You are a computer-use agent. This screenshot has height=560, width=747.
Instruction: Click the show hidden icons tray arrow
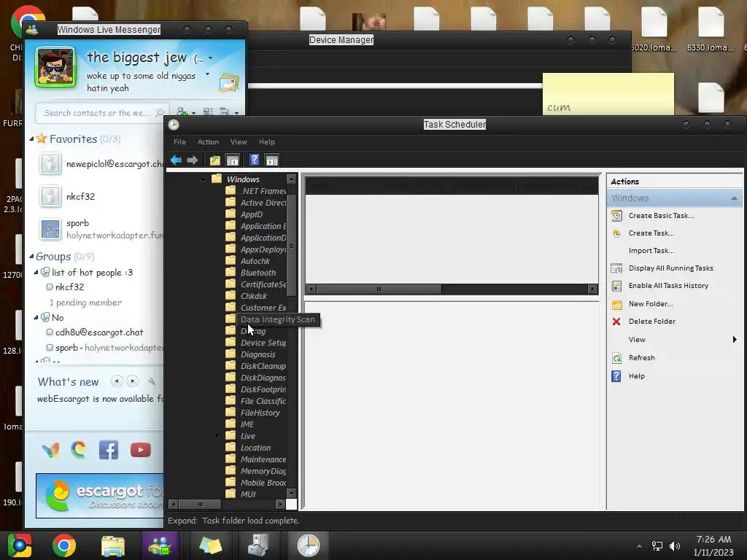pos(639,546)
